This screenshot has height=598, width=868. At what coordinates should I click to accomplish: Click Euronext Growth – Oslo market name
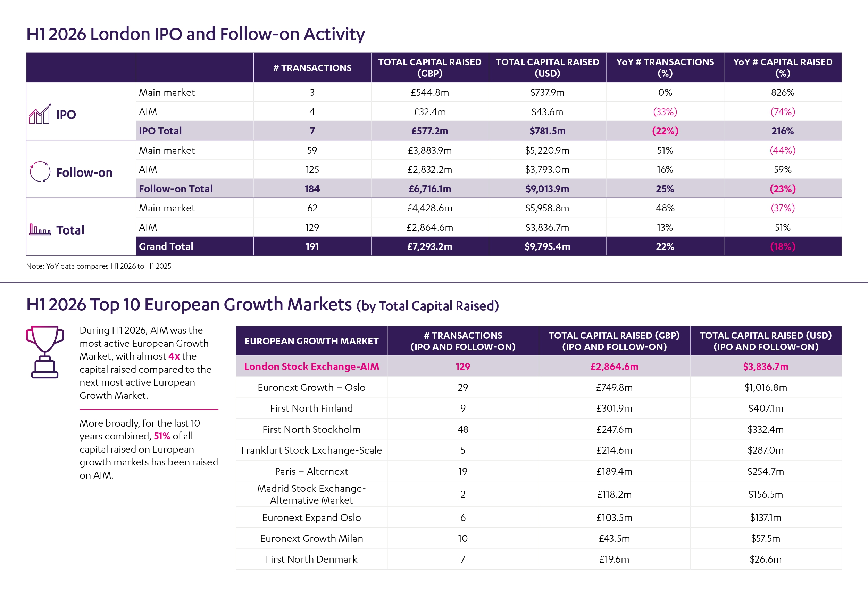click(x=311, y=387)
